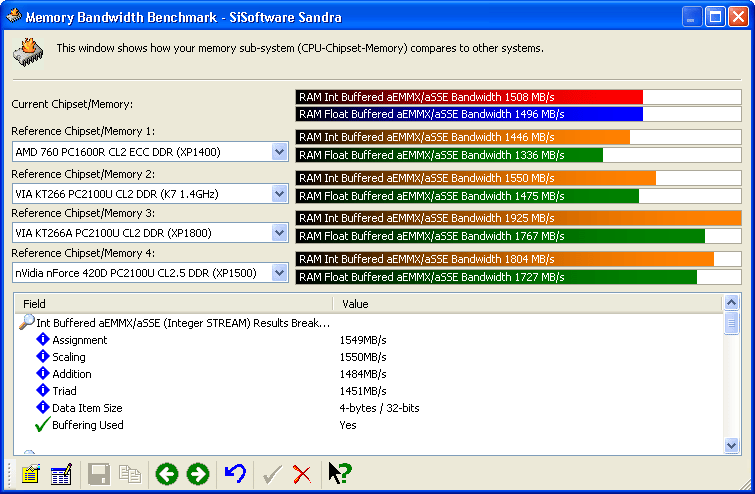Select the Addition row label
This screenshot has height=494, width=755.
[72, 374]
